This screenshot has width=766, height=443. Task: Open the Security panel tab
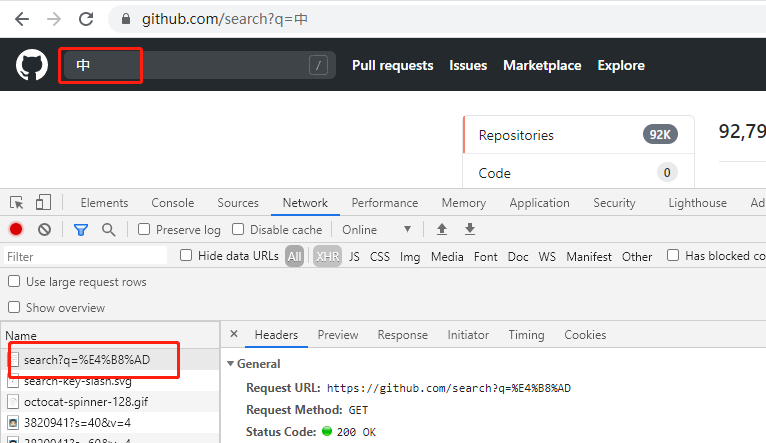[x=614, y=203]
